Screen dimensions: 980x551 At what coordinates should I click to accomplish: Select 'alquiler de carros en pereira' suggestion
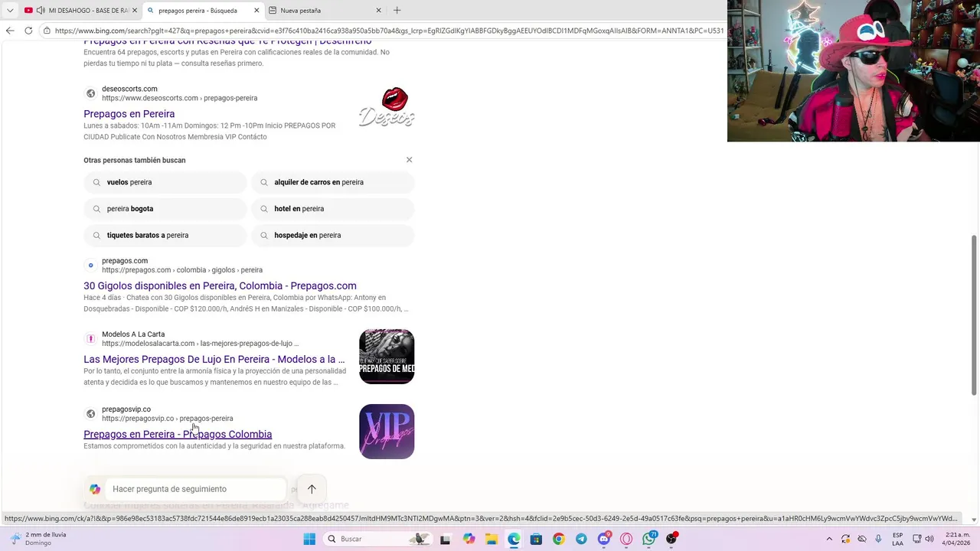pos(332,182)
